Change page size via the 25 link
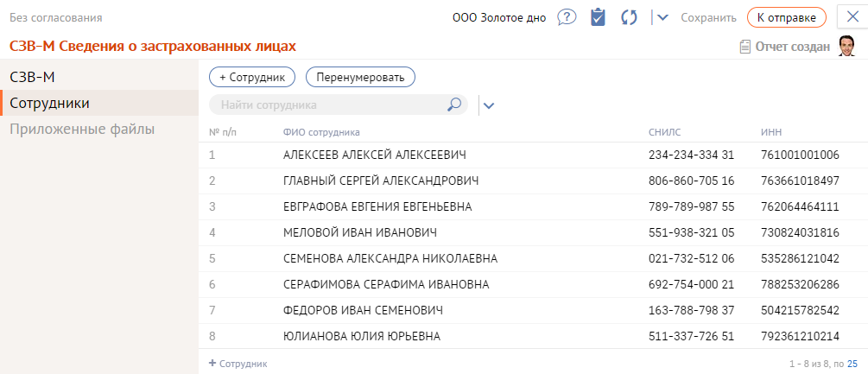The width and height of the screenshot is (868, 374). point(853,364)
